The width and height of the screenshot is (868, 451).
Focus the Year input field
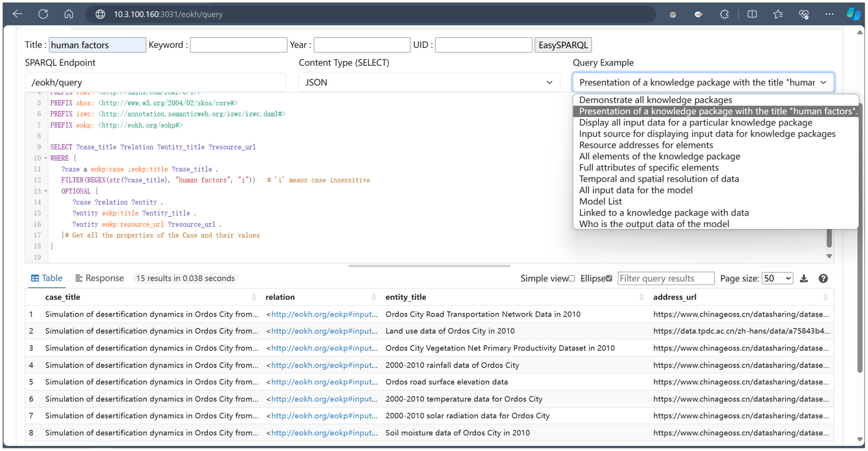(x=362, y=45)
